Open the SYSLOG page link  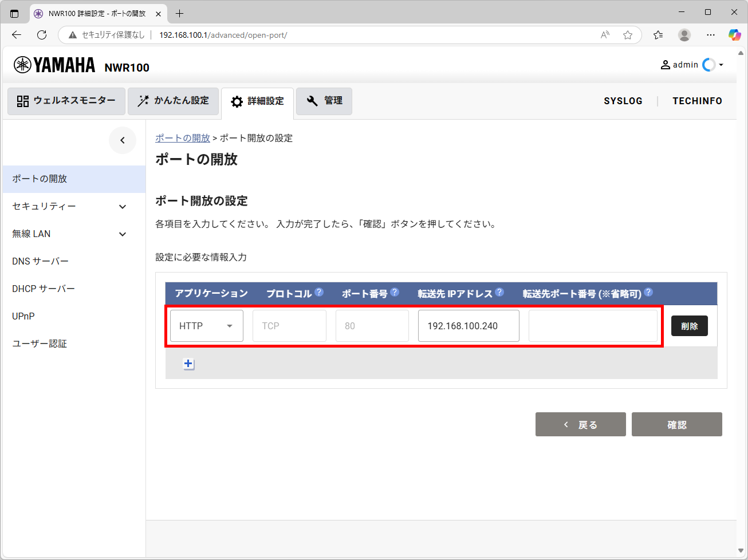(623, 101)
